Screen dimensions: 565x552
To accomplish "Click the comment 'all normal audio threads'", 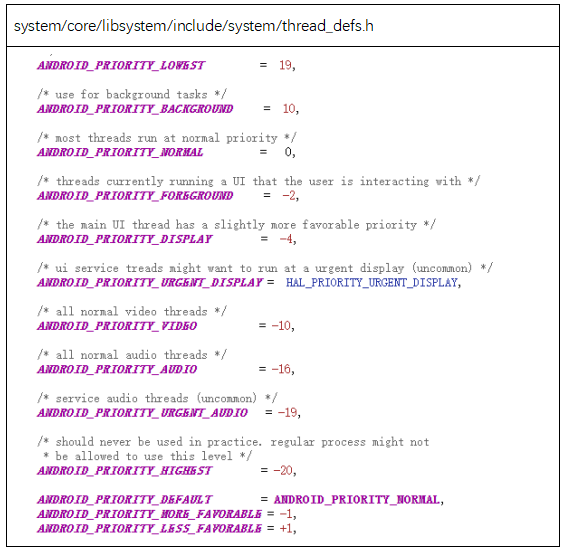I will pyautogui.click(x=132, y=355).
